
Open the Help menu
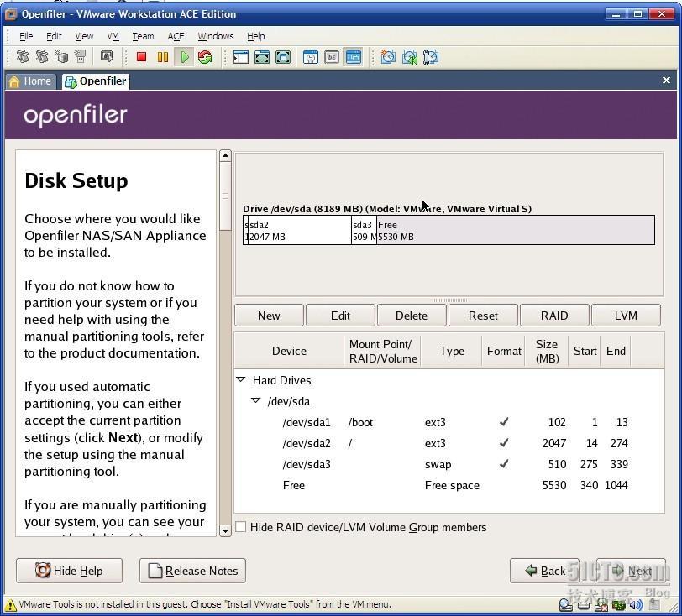[255, 36]
